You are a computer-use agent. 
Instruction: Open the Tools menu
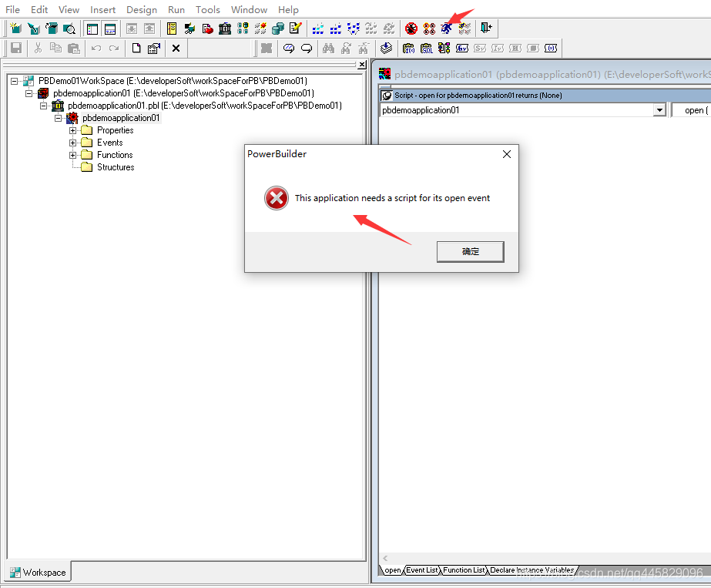[208, 9]
